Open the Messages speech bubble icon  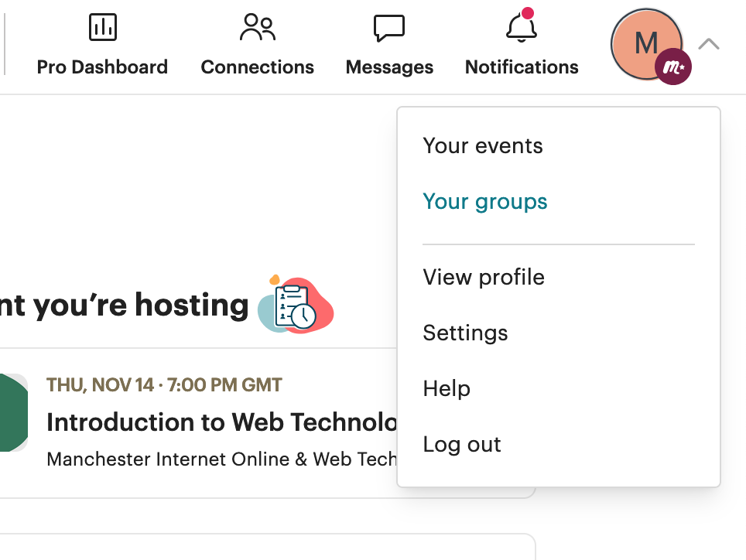389,29
